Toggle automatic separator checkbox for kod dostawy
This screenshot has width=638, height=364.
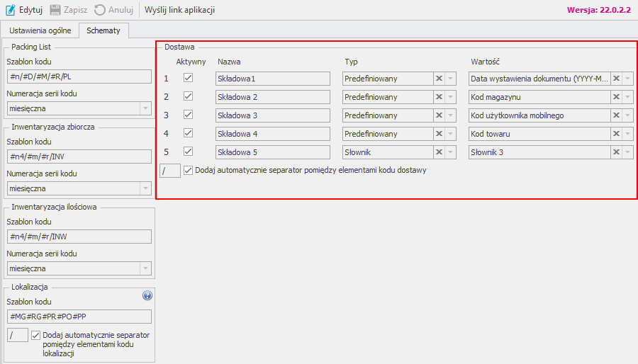(189, 170)
